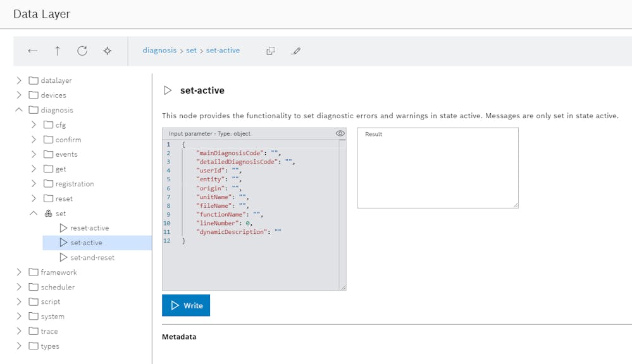Click the back arrow in toolbar
The width and height of the screenshot is (632, 364).
pos(33,51)
